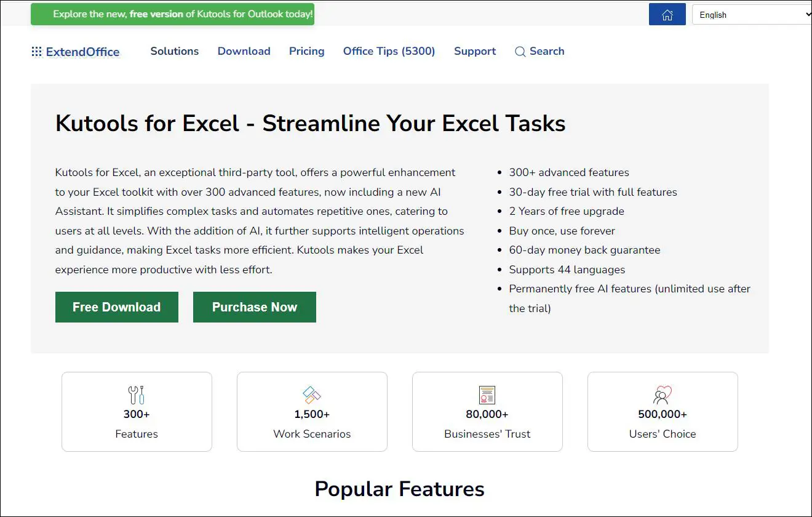Image resolution: width=812 pixels, height=517 pixels.
Task: Click the ExtendOffice grid logo icon
Action: [36, 52]
